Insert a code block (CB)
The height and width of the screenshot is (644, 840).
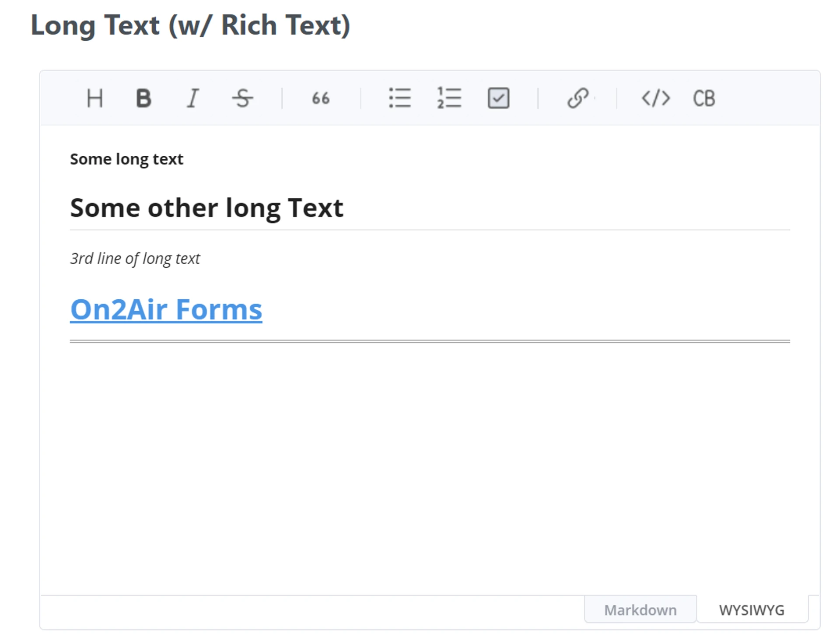click(x=704, y=98)
